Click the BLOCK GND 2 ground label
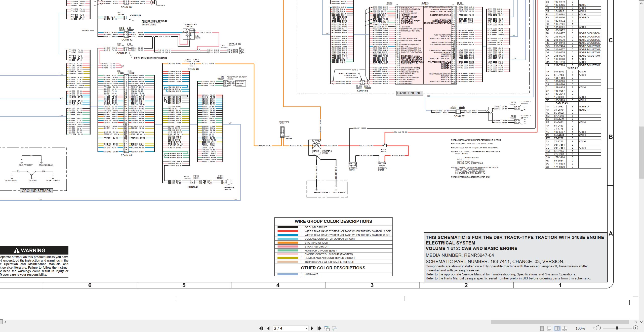This screenshot has height=332, width=644. [339, 193]
